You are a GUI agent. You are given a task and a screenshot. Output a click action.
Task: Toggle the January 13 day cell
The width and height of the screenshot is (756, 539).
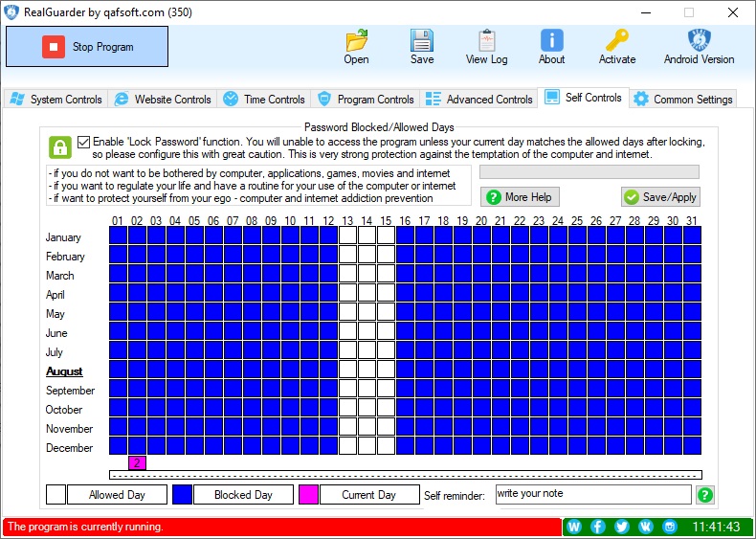click(x=347, y=236)
